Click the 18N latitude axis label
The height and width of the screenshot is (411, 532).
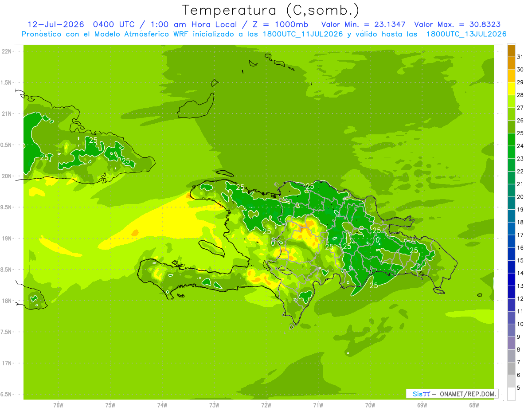click(7, 301)
